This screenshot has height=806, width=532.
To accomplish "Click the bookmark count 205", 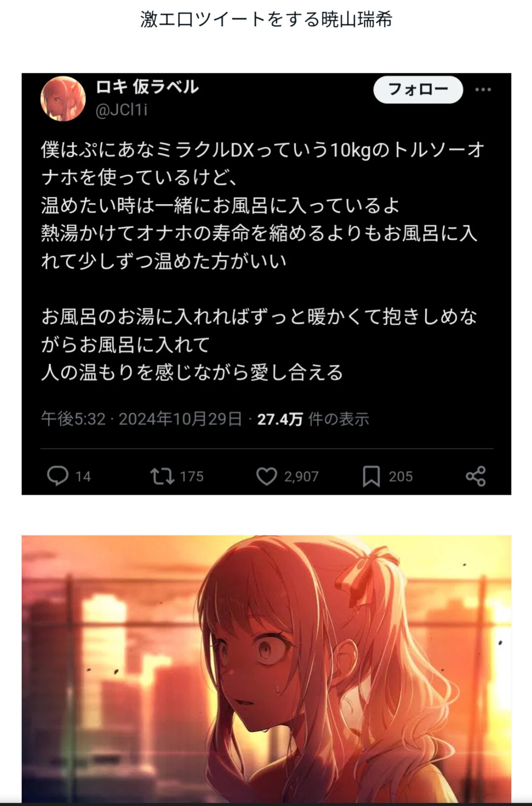I will (400, 476).
